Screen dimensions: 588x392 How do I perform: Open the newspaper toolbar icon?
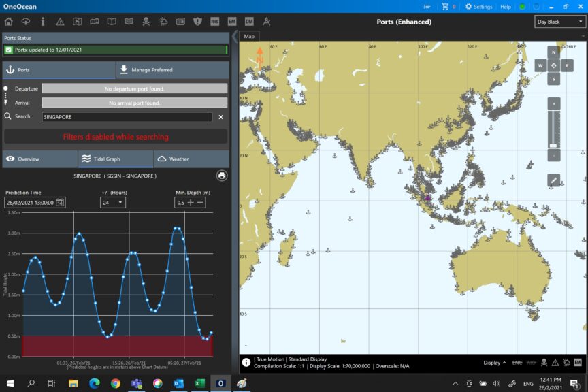pyautogui.click(x=180, y=22)
